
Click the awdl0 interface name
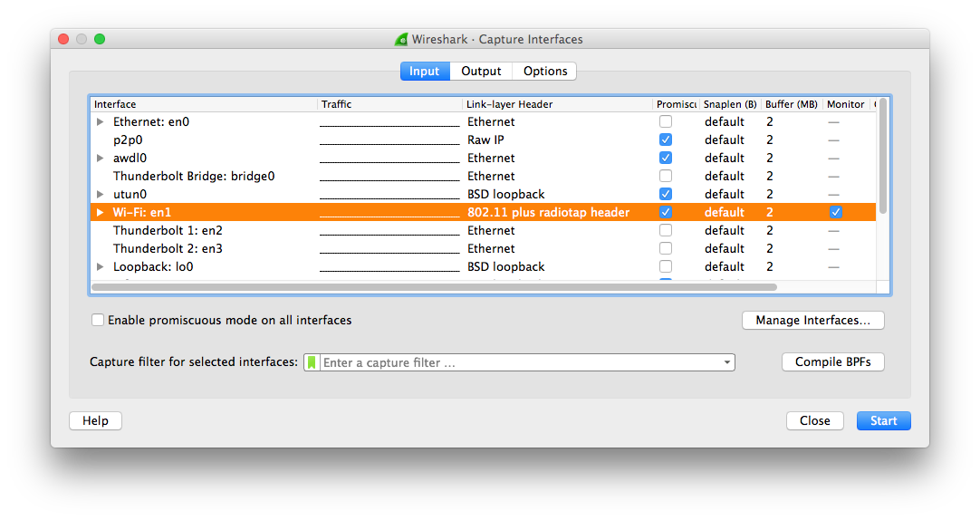pos(130,159)
